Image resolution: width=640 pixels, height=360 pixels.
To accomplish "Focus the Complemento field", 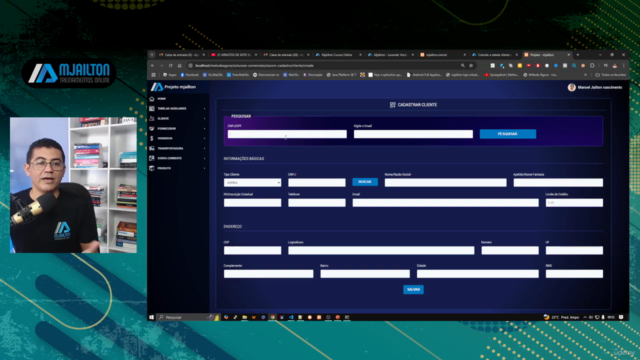I will pos(269,274).
